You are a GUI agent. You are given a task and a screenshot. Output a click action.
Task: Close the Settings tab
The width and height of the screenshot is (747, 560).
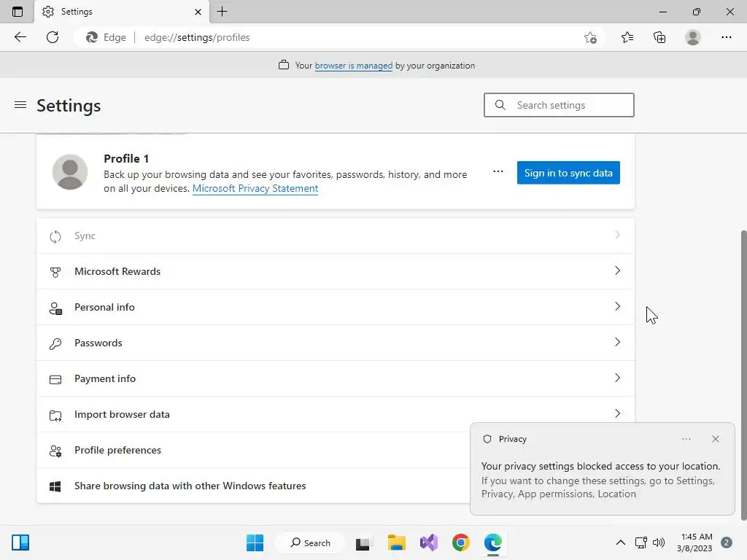tap(198, 12)
